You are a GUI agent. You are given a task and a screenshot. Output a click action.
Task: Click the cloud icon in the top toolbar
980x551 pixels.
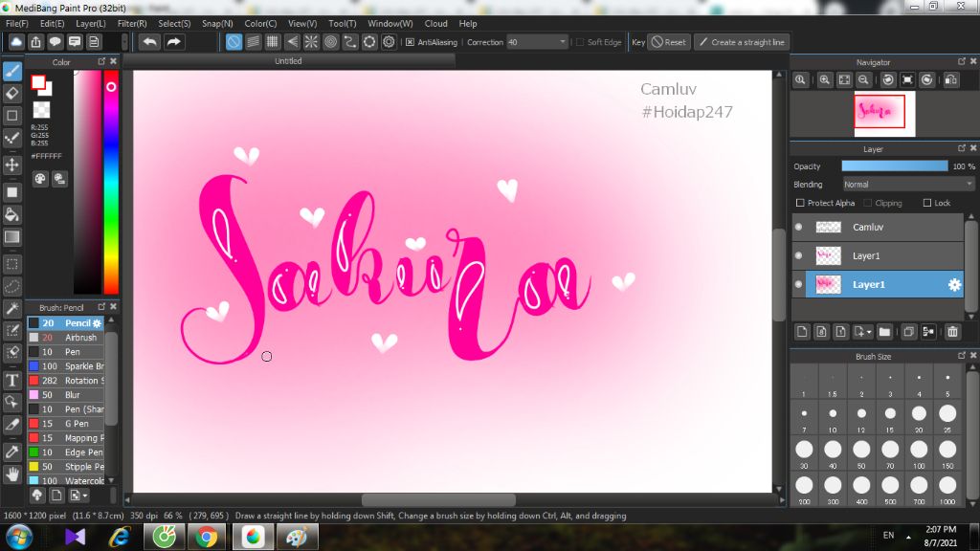16,42
